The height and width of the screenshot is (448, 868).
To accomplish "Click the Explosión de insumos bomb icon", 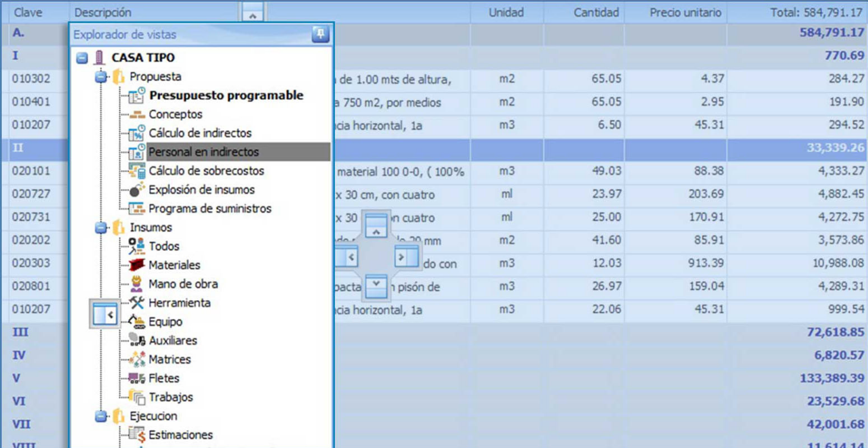I will click(137, 190).
